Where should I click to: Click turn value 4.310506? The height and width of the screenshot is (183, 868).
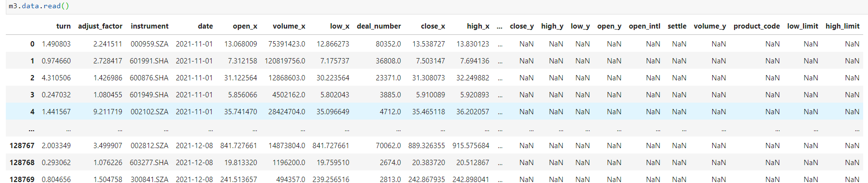pos(56,78)
